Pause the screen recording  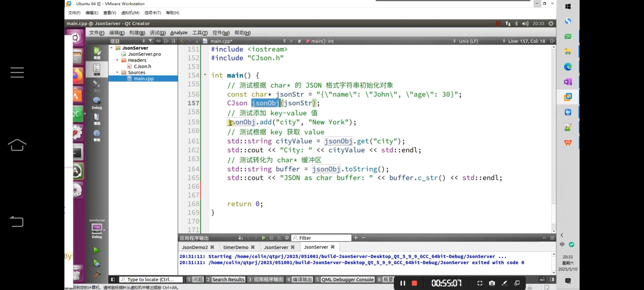tap(402, 283)
